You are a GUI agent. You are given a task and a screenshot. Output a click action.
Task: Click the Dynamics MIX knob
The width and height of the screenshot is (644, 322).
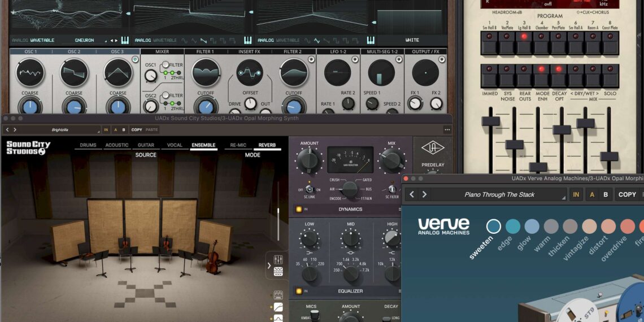(391, 161)
